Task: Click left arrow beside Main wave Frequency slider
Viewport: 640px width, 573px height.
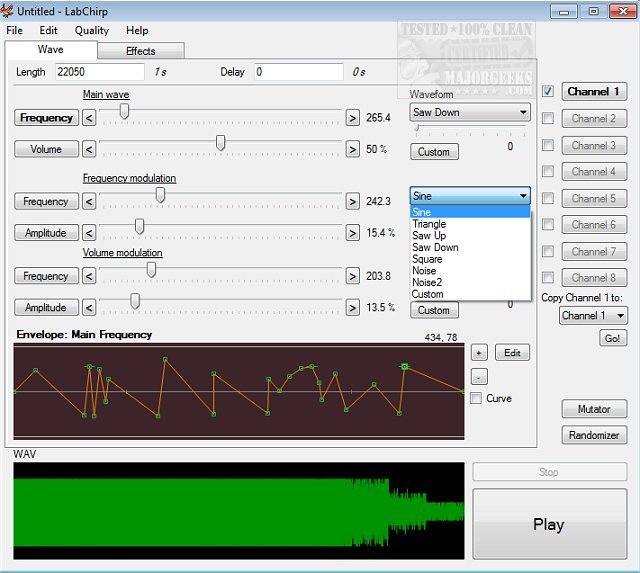Action: [x=89, y=118]
